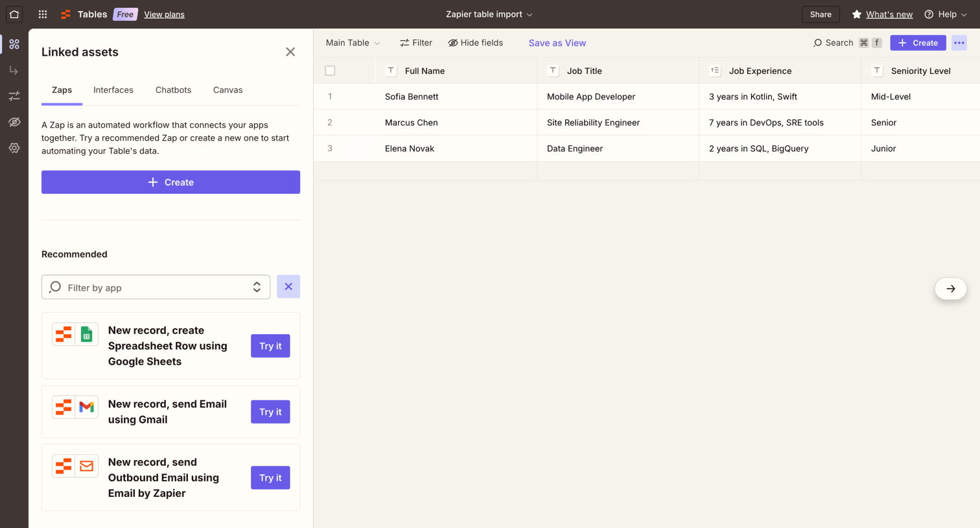The height and width of the screenshot is (528, 980).
Task: Open the sub-zap arrow sidebar icon
Action: (x=14, y=70)
